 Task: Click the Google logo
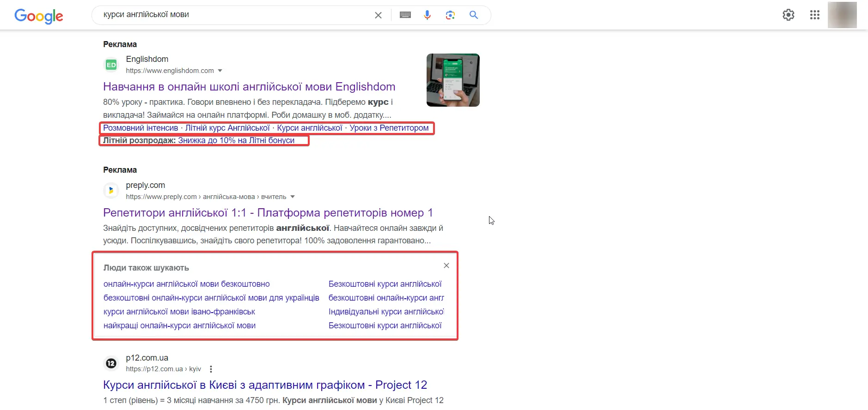tap(39, 16)
